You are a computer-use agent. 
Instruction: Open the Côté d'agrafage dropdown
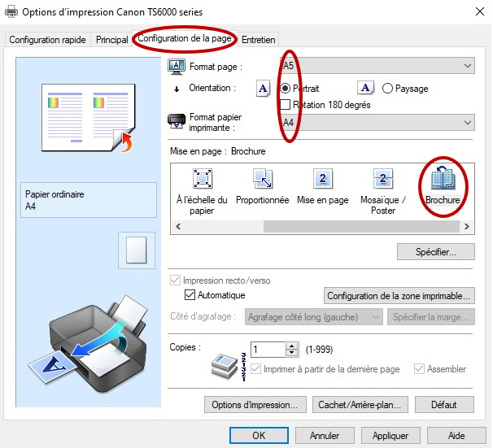tap(314, 316)
